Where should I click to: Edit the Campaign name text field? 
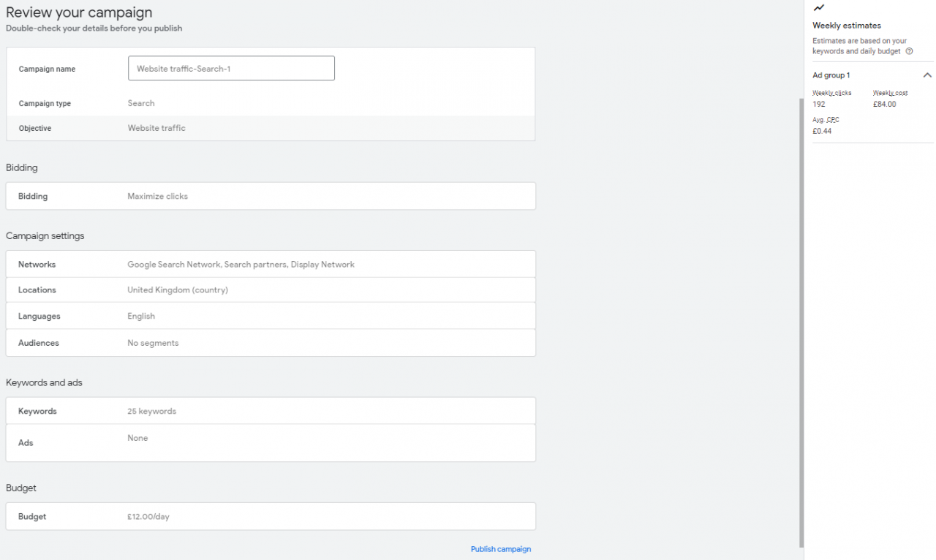click(x=231, y=68)
